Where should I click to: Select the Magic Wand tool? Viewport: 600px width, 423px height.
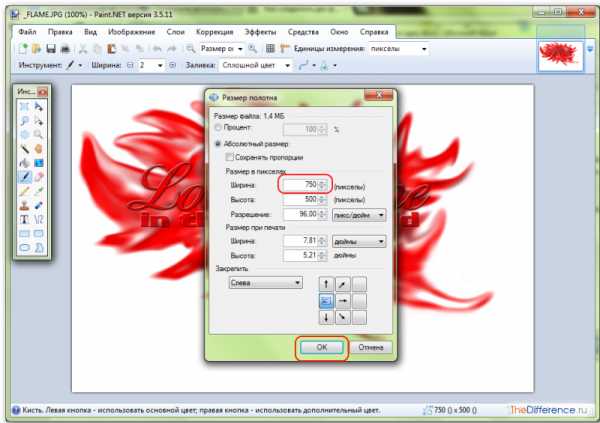[24, 149]
